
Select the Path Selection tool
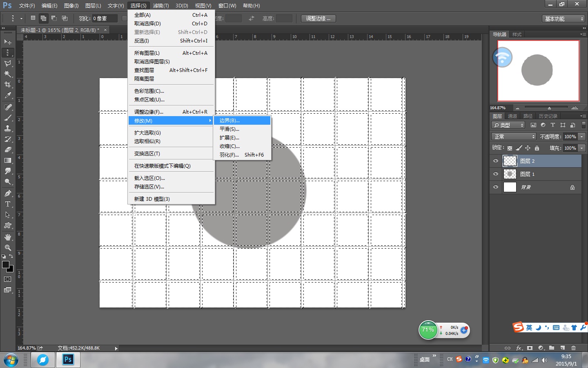[8, 215]
